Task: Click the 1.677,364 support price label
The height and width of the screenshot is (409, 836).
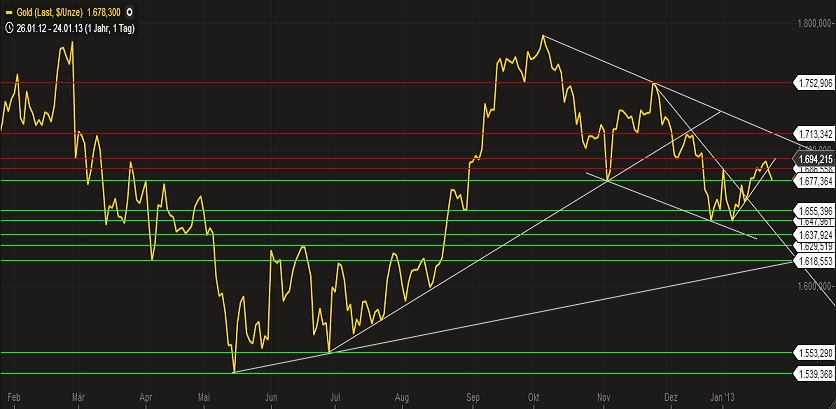Action: [x=814, y=181]
